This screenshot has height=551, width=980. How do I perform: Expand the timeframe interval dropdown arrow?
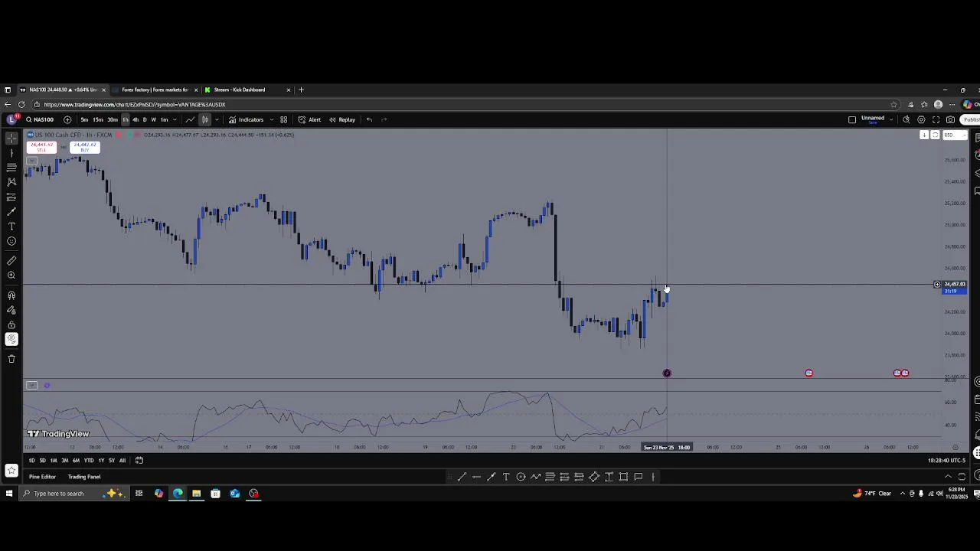pos(175,119)
